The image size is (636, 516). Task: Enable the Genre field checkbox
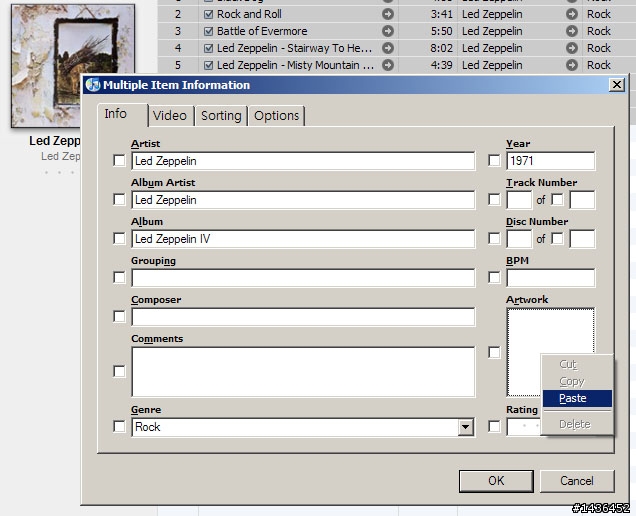pyautogui.click(x=119, y=427)
